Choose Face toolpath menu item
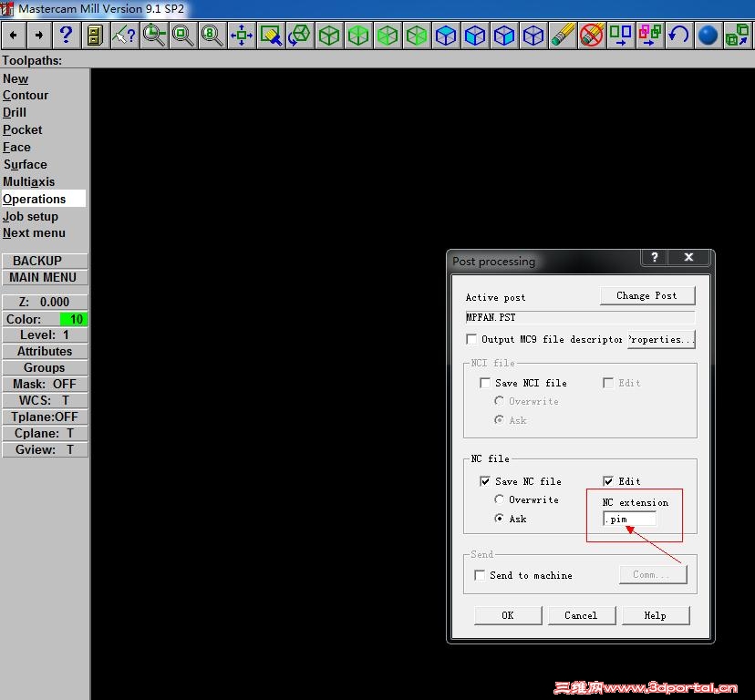 click(x=16, y=148)
